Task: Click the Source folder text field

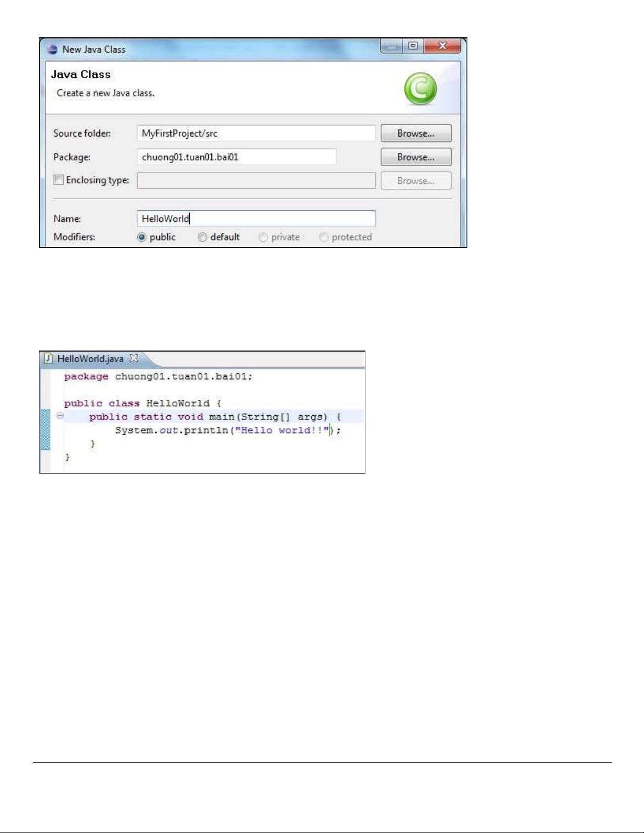Action: [x=256, y=133]
